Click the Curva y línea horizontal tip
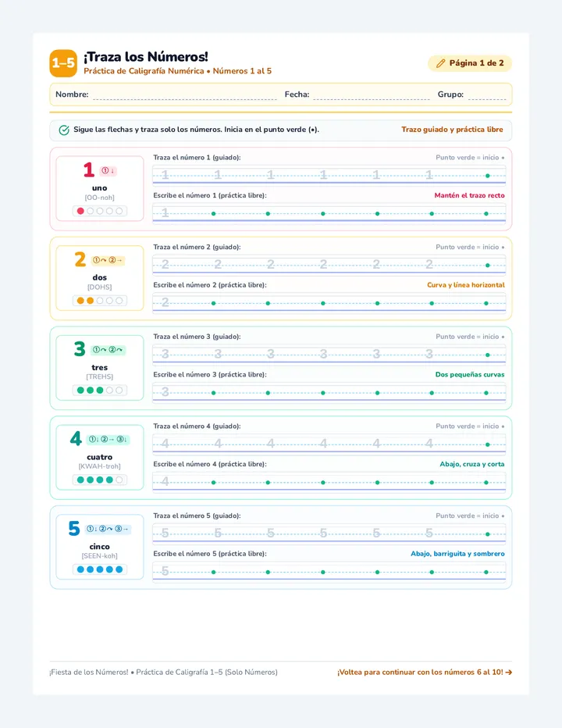The width and height of the screenshot is (562, 728). pos(466,285)
